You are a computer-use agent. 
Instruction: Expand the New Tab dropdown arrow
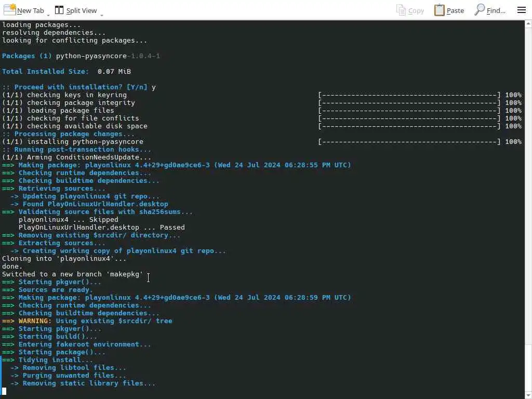48,15
